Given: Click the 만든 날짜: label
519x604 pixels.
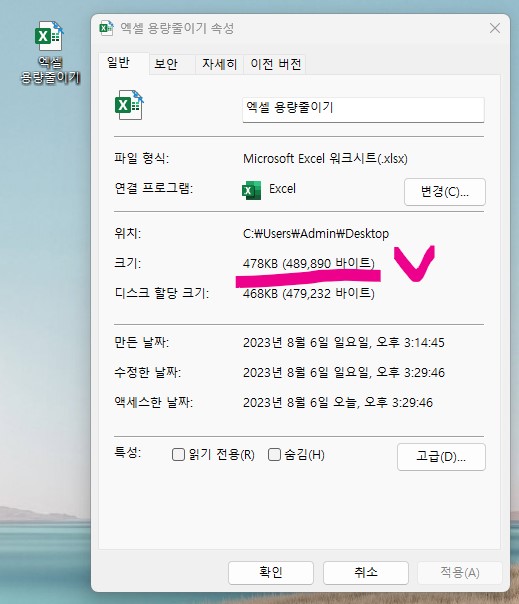Looking at the screenshot, I should [141, 342].
